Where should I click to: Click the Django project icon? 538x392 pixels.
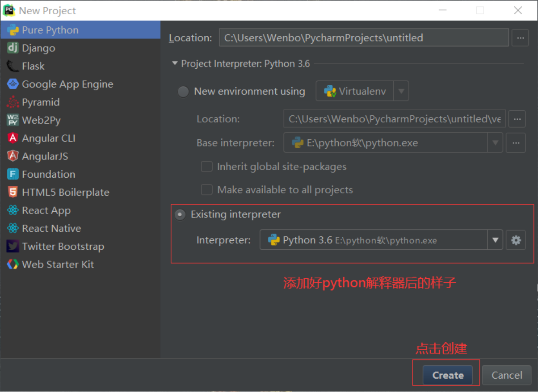click(x=13, y=48)
